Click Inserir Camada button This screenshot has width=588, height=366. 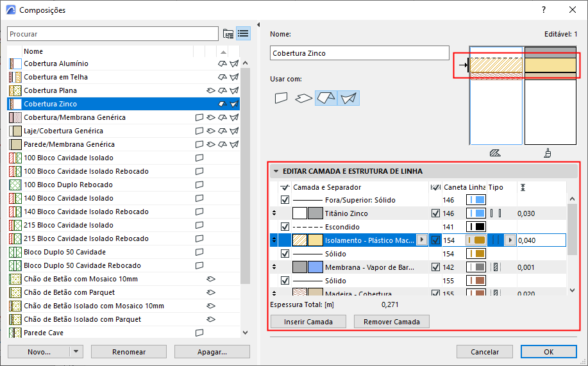[x=308, y=322]
